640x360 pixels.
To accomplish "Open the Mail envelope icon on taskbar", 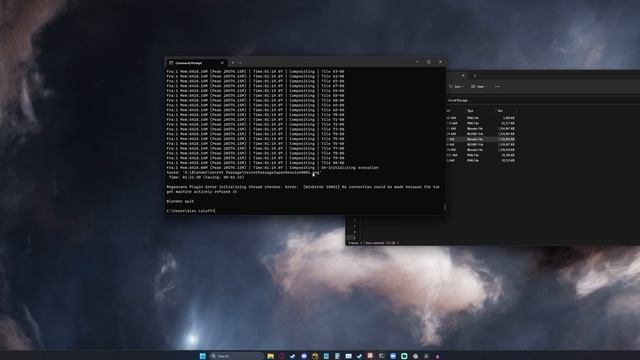I will click(x=348, y=356).
